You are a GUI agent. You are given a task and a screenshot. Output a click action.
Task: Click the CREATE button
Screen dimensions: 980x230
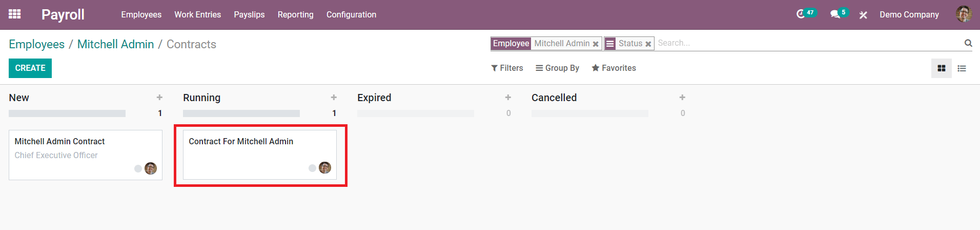(30, 68)
